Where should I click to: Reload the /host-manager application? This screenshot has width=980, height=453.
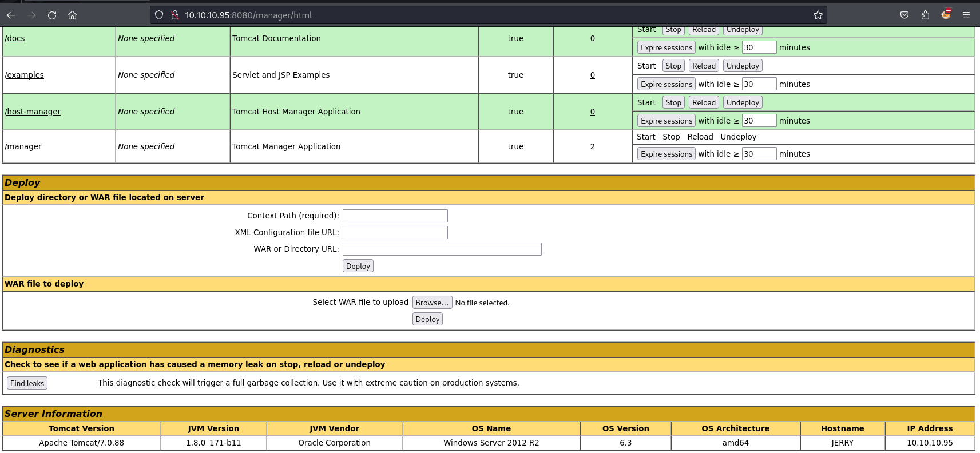pyautogui.click(x=704, y=102)
